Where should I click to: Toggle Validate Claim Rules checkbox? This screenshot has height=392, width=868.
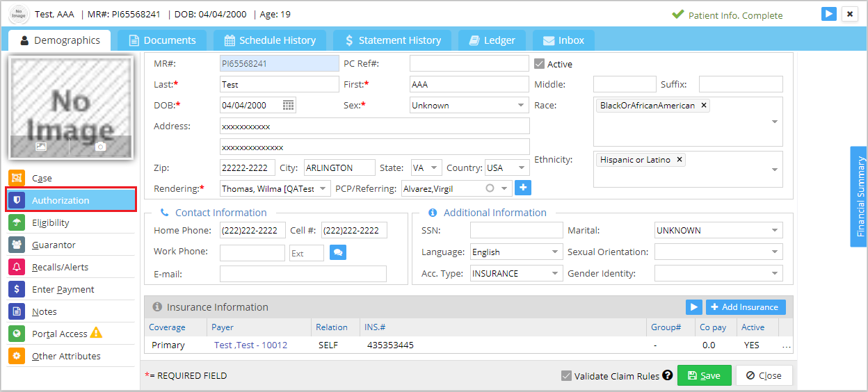coord(567,376)
